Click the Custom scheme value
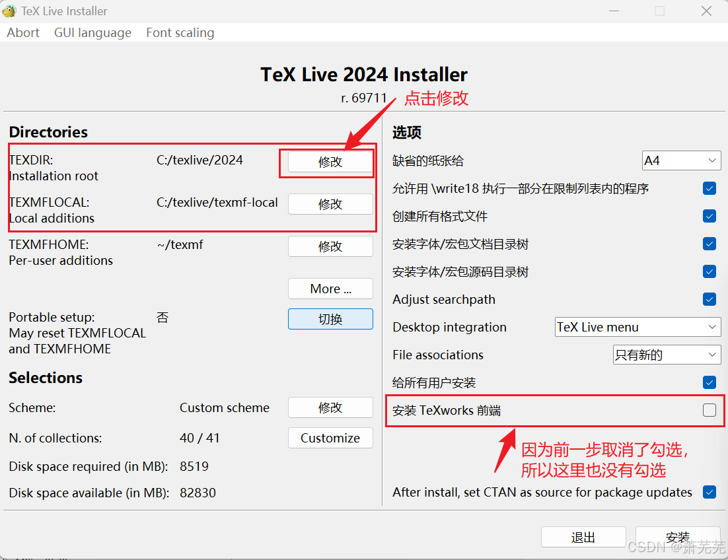Image resolution: width=728 pixels, height=560 pixels. click(224, 408)
